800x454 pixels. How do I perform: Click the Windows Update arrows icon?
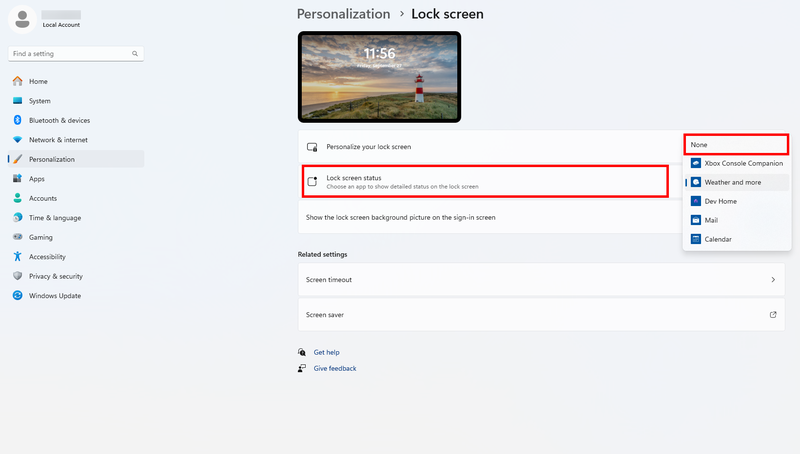click(17, 295)
